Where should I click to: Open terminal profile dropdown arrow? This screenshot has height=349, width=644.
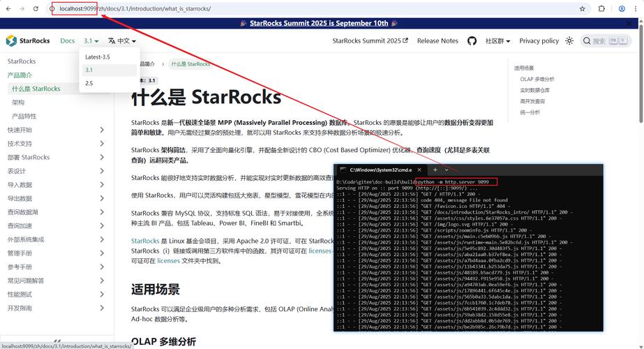pyautogui.click(x=447, y=170)
